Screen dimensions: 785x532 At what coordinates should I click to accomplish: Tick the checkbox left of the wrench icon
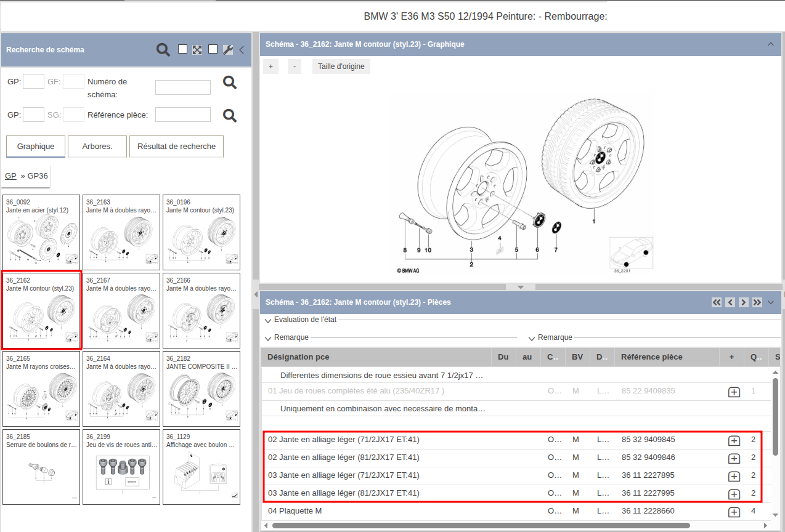[x=213, y=49]
